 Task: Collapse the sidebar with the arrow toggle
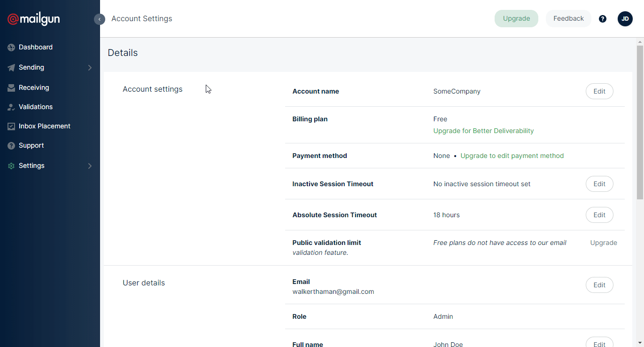[x=99, y=19]
